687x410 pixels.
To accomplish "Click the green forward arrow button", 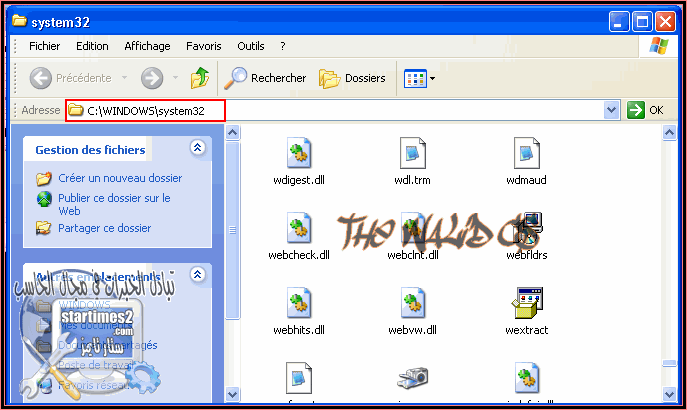I will click(152, 78).
